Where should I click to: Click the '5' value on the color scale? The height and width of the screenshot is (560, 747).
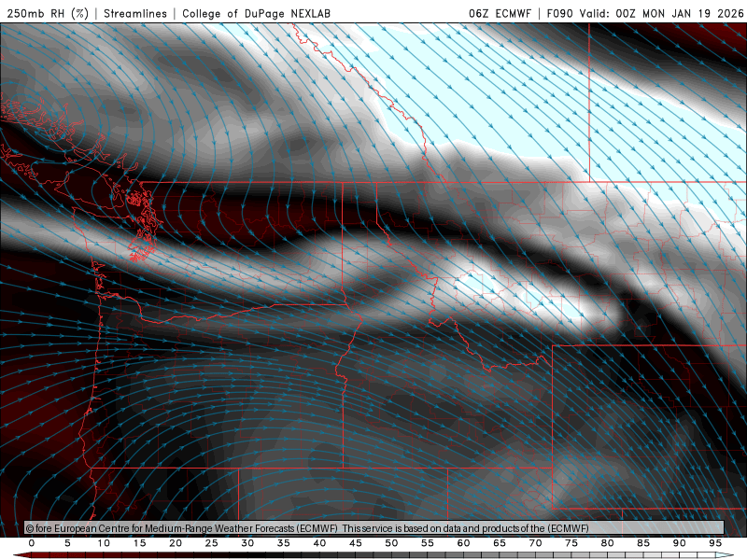[67, 543]
